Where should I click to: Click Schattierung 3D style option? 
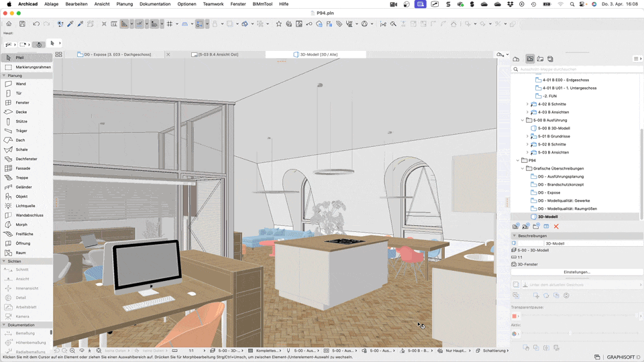tap(494, 351)
